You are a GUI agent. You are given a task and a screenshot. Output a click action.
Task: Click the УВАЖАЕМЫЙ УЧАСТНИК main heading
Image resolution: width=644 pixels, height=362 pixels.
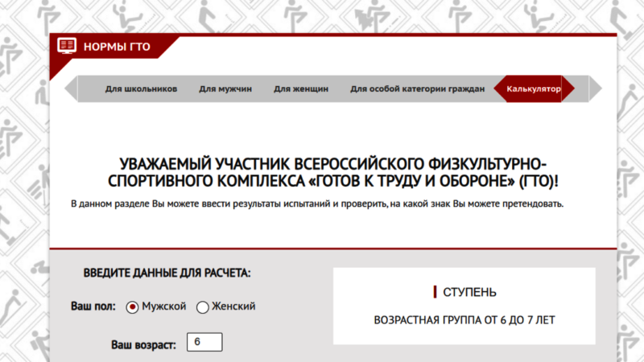333,172
